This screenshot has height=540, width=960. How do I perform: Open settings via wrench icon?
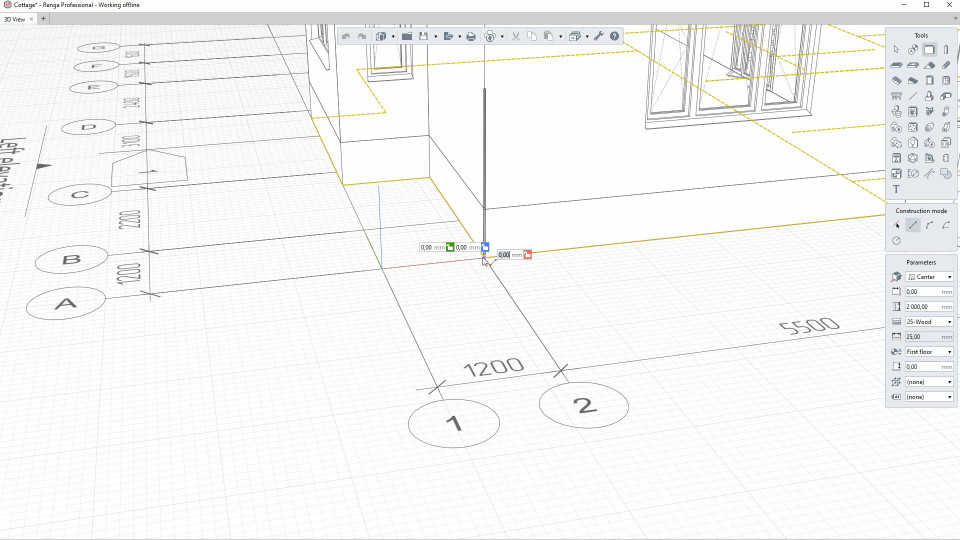click(598, 36)
